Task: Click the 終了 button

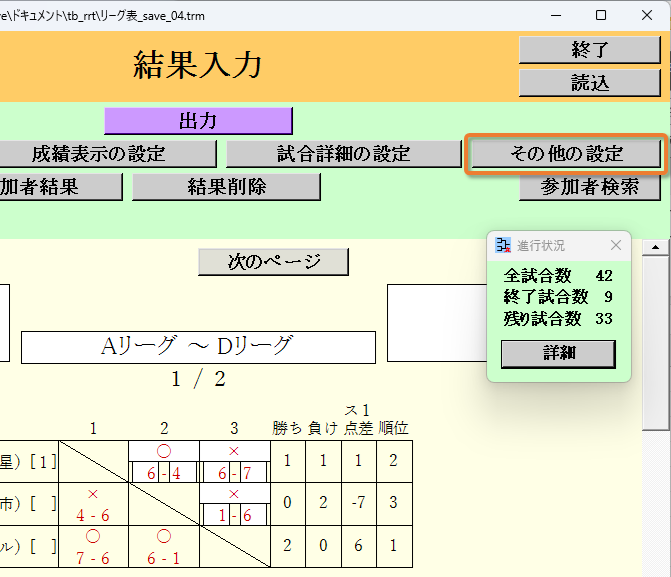Action: pos(589,50)
